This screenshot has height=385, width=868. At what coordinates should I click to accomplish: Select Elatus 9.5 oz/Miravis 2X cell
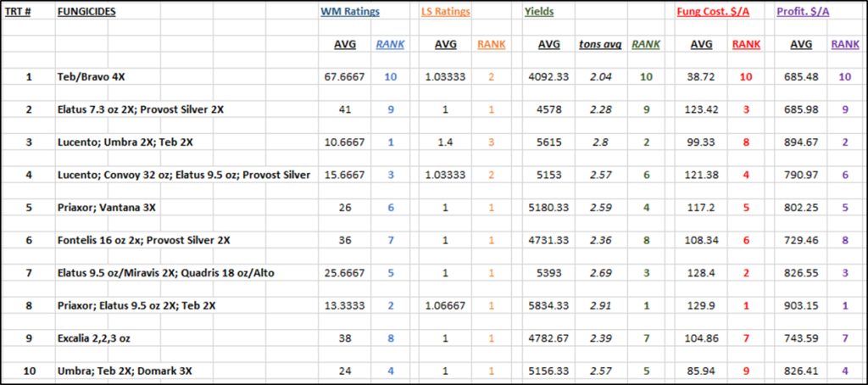[x=165, y=273]
